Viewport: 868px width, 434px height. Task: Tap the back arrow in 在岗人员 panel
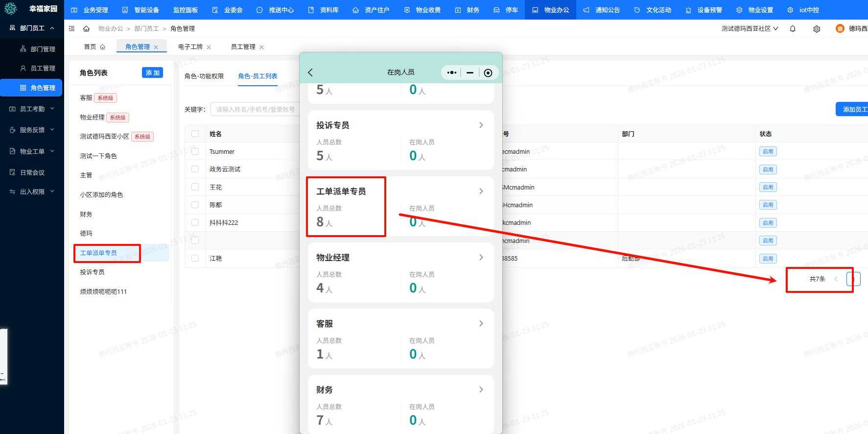[310, 72]
